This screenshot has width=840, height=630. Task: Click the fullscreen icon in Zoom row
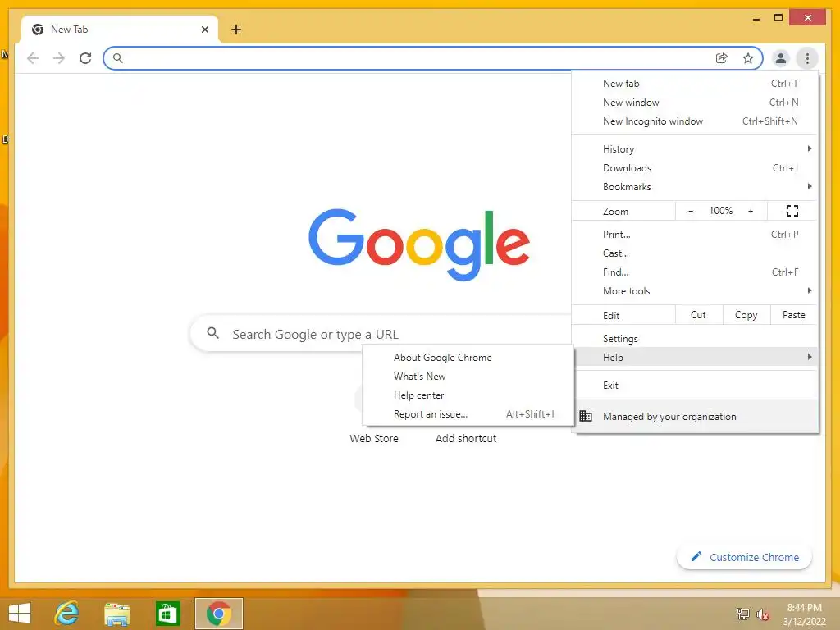click(792, 211)
